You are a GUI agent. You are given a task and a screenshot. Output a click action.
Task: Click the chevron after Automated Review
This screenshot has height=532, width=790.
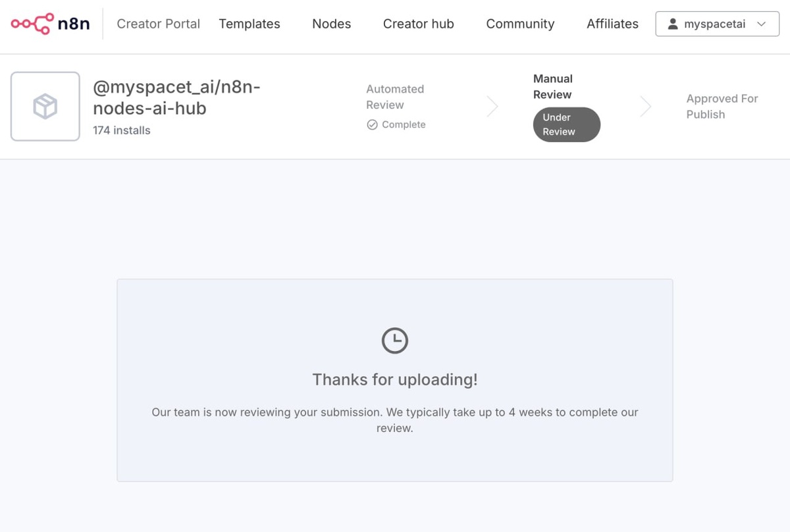(492, 106)
